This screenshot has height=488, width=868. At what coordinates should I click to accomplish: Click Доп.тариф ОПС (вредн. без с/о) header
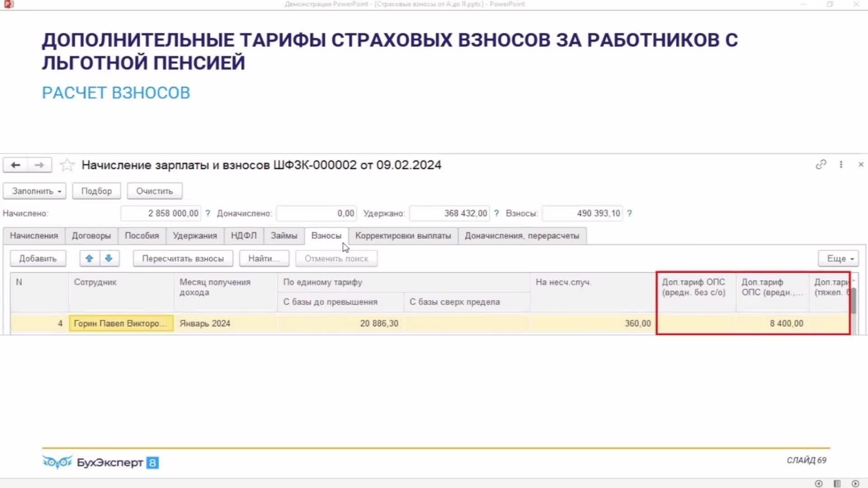pos(696,292)
